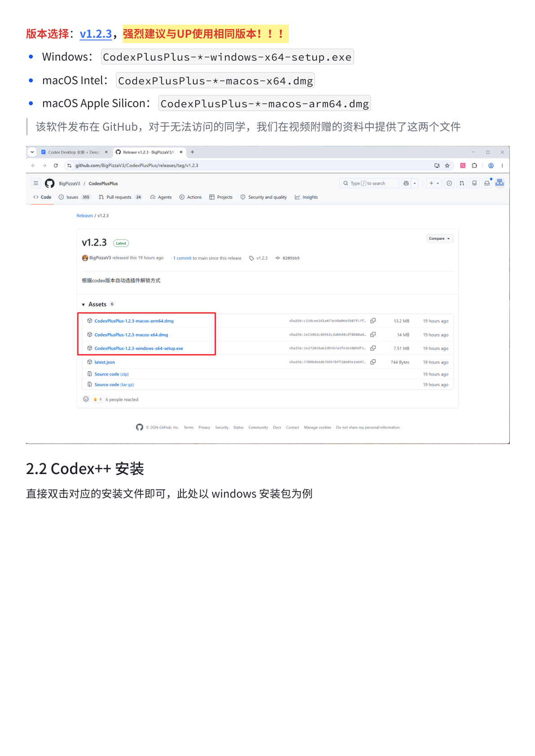Open commit hash 8205bb5

pos(288,258)
